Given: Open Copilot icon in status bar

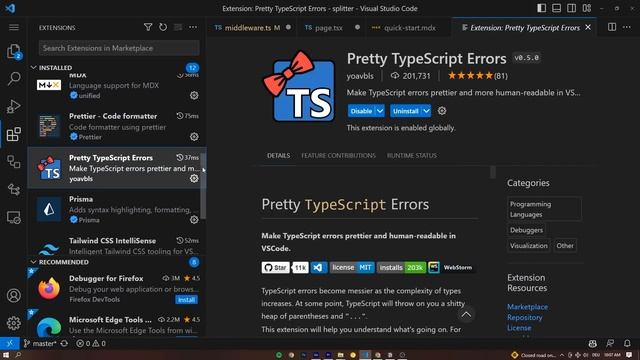Looking at the screenshot, I should tap(593, 343).
